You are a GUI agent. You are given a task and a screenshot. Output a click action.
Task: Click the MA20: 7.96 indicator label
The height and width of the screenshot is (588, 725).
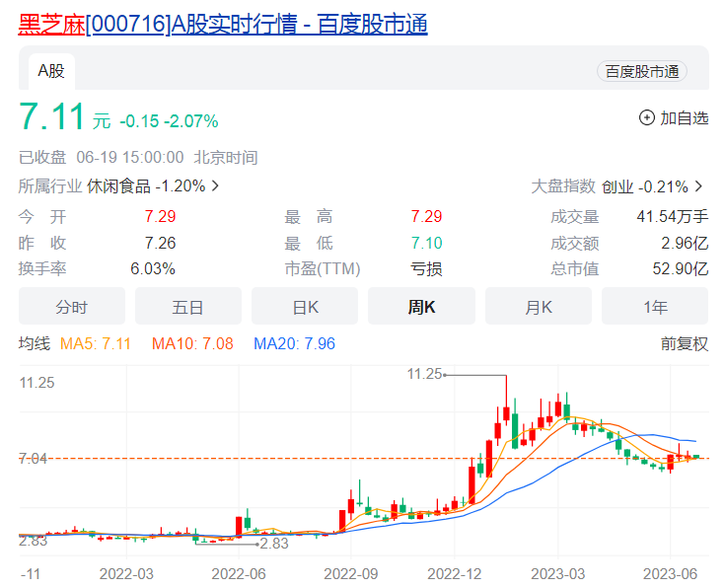(x=294, y=343)
